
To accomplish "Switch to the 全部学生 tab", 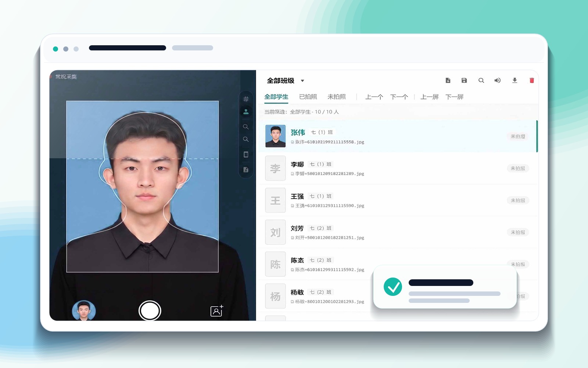I will [276, 97].
